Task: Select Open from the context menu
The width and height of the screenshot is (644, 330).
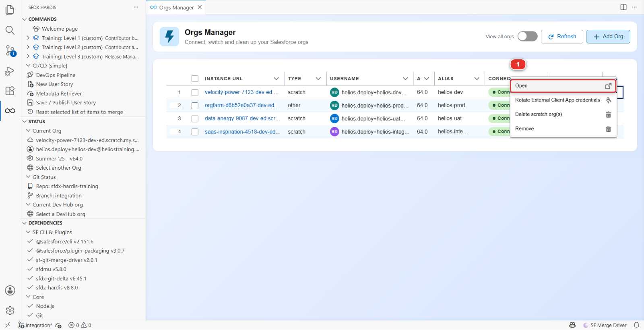Action: coord(563,86)
